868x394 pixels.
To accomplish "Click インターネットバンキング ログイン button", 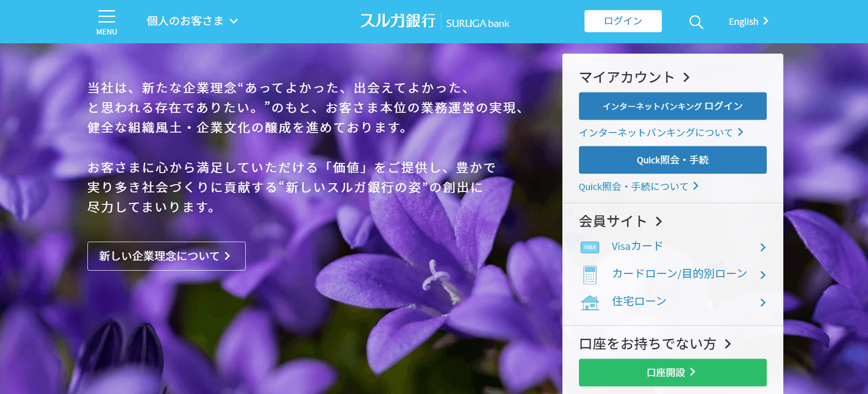I will [x=672, y=106].
